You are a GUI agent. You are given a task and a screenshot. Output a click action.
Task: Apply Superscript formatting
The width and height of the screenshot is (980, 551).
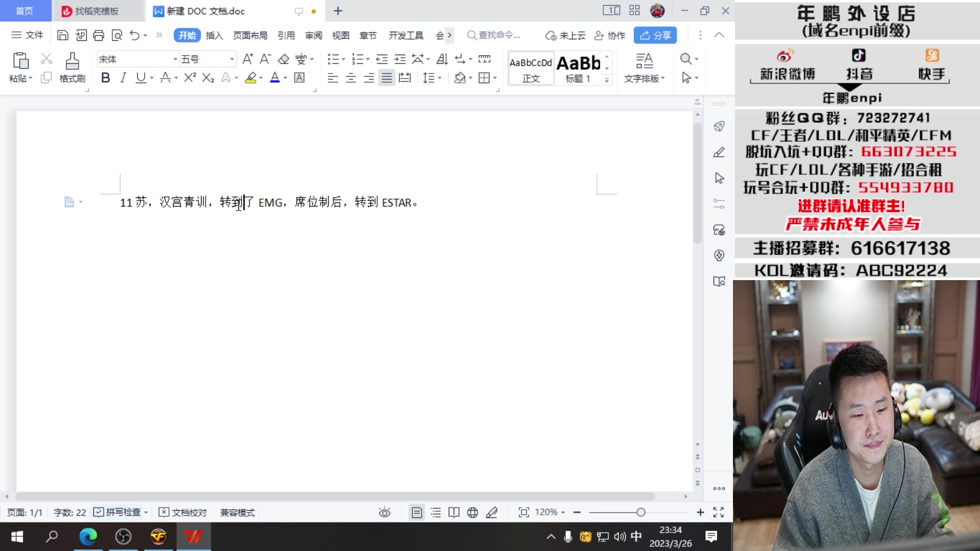coord(190,78)
